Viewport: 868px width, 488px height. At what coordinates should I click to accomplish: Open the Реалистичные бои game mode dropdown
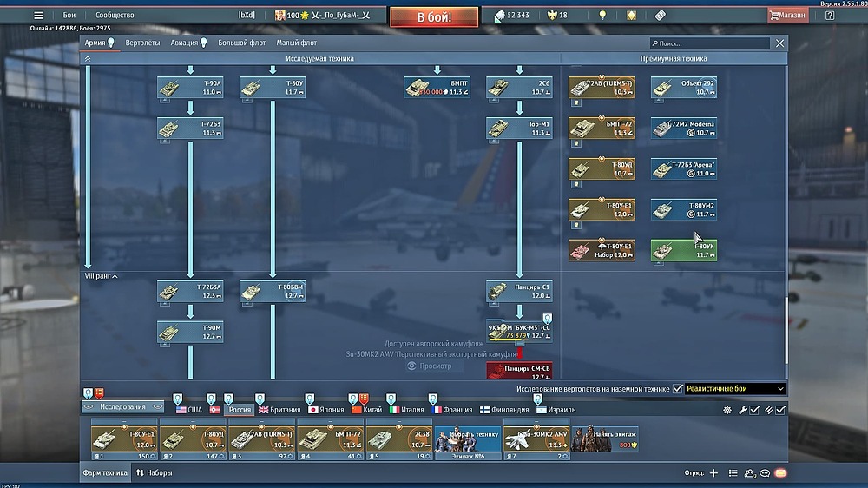coord(735,389)
